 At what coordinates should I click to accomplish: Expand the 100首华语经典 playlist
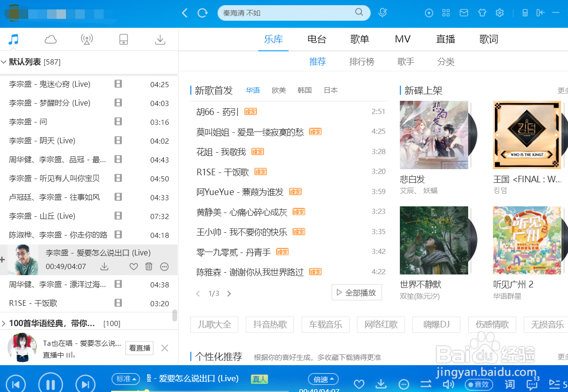pyautogui.click(x=4, y=324)
